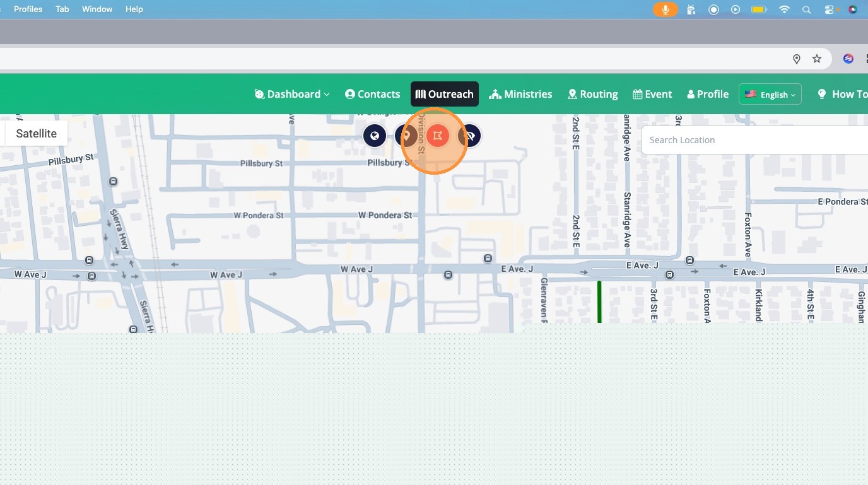The height and width of the screenshot is (485, 868).
Task: Open the Contacts page
Action: [373, 94]
